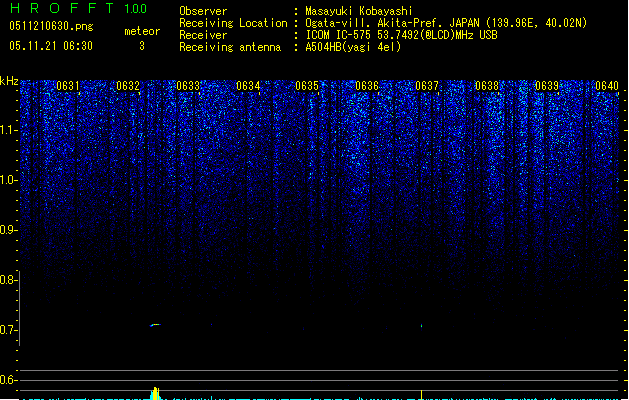Click the A504HB(yagi 4el) antenna value
The width and height of the screenshot is (629, 400).
click(353, 47)
